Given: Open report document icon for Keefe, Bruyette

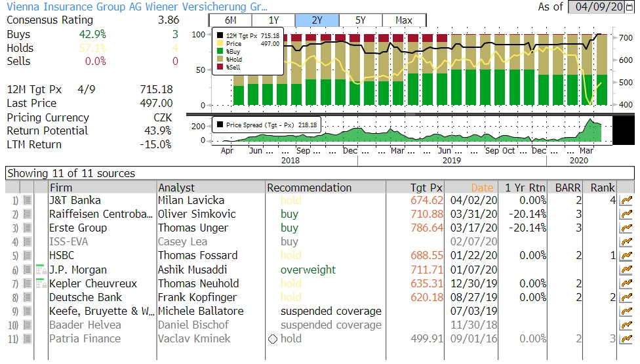Looking at the screenshot, I should click(28, 312).
